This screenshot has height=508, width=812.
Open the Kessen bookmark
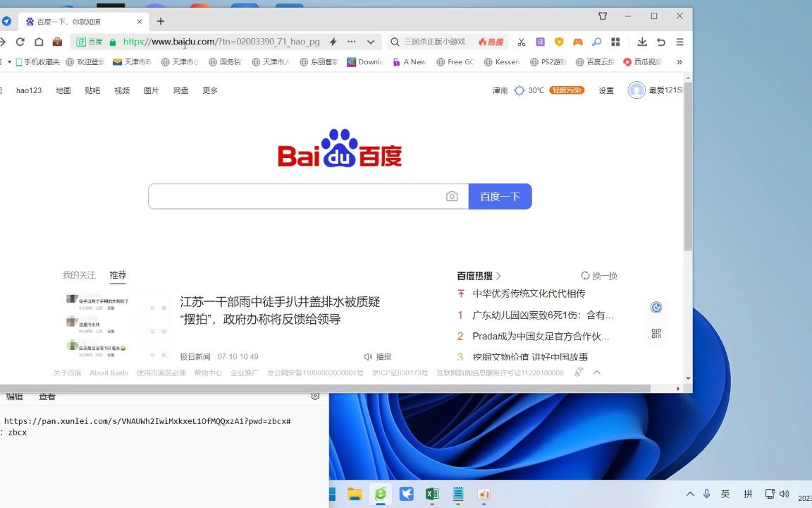click(x=502, y=62)
